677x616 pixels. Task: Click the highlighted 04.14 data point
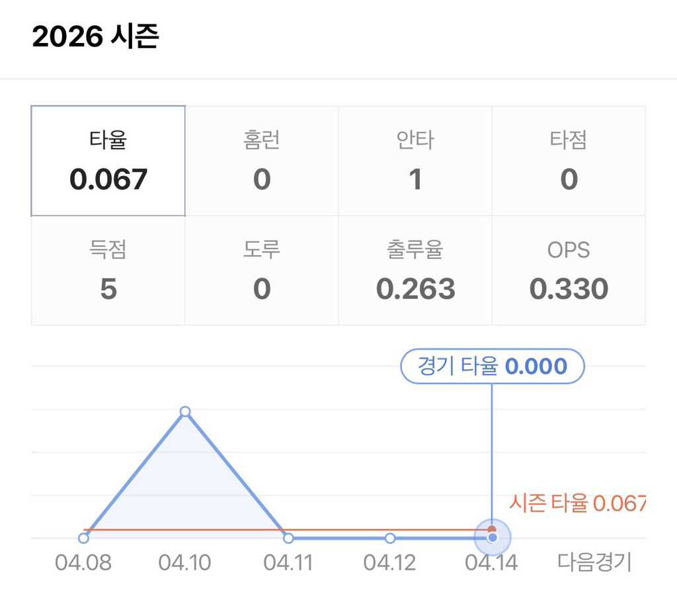tap(492, 539)
